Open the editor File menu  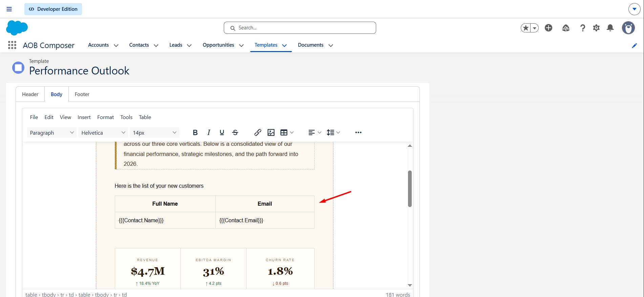tap(34, 117)
